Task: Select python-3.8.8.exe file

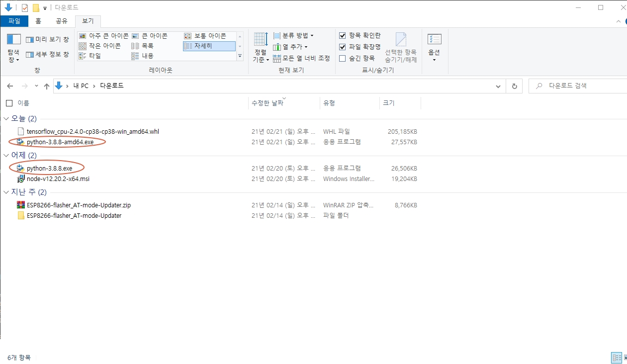Action: click(x=49, y=169)
